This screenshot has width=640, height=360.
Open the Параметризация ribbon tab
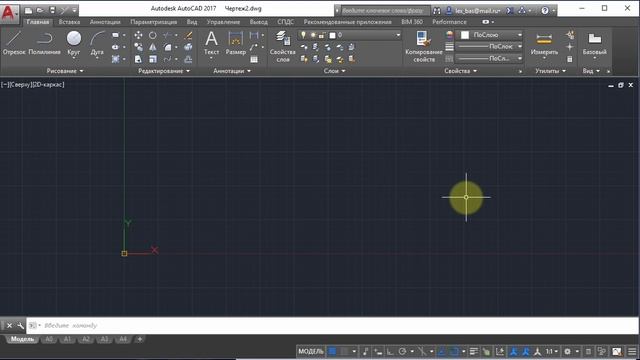(x=153, y=22)
